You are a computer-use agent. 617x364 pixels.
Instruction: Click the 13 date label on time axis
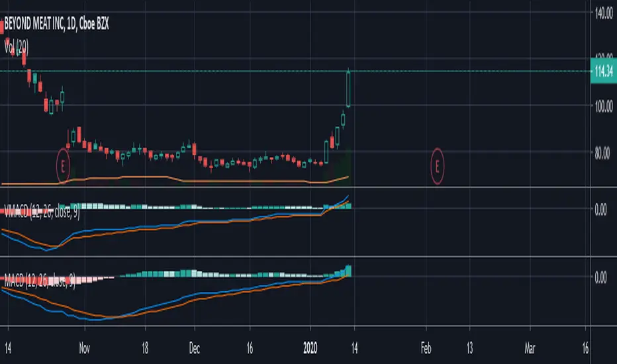(469, 348)
